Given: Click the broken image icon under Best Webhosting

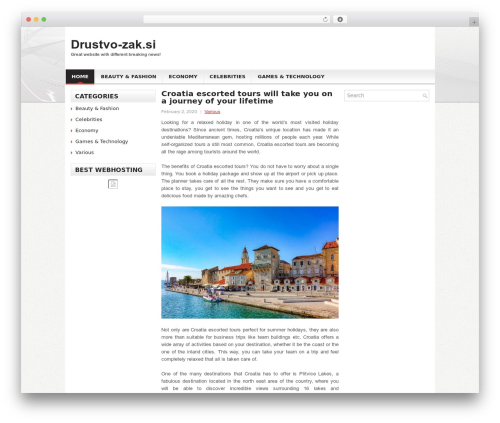Looking at the screenshot, I should click(113, 184).
